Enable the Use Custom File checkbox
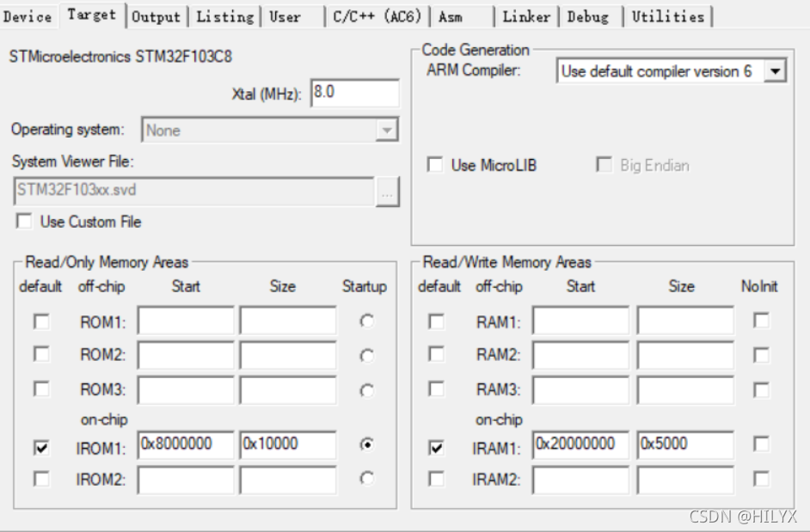 click(24, 221)
